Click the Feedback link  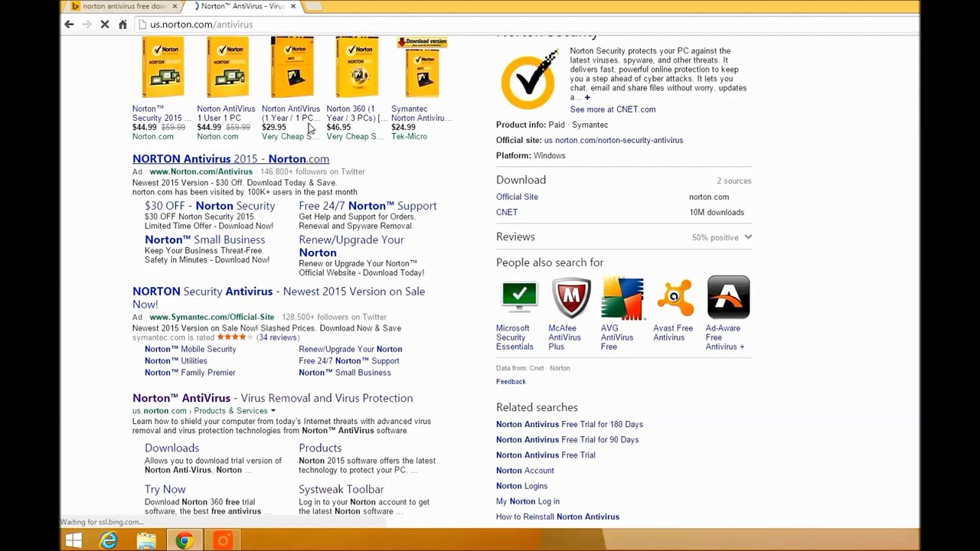[x=511, y=382]
